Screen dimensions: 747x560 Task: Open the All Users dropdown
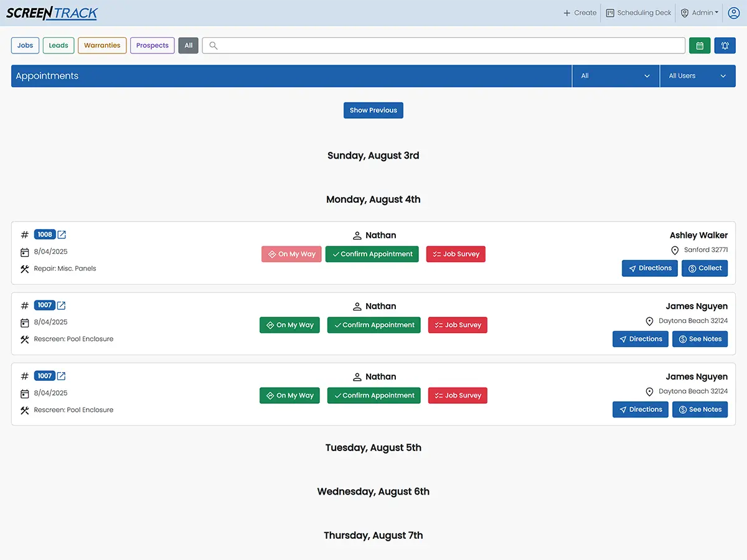tap(697, 76)
